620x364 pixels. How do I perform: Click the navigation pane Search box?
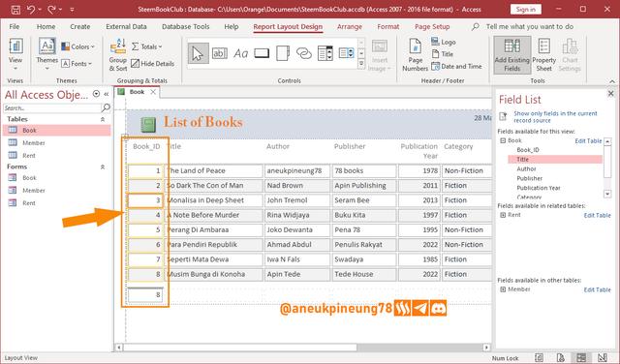pyautogui.click(x=52, y=107)
